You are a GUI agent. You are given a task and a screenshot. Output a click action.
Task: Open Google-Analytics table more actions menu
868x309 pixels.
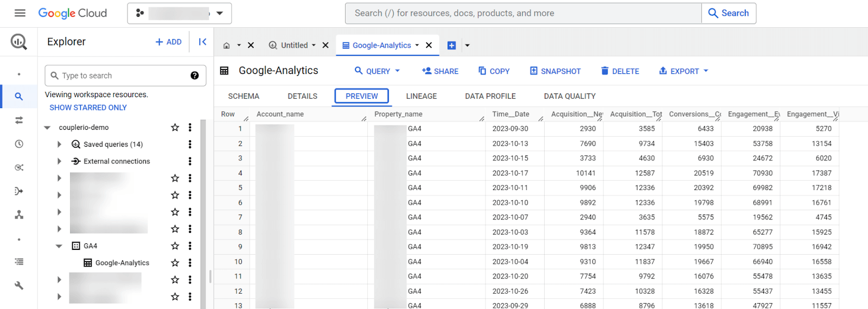[x=190, y=263]
